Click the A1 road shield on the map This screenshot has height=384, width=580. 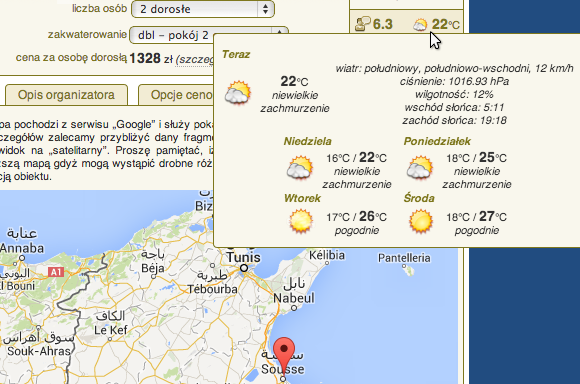click(56, 272)
